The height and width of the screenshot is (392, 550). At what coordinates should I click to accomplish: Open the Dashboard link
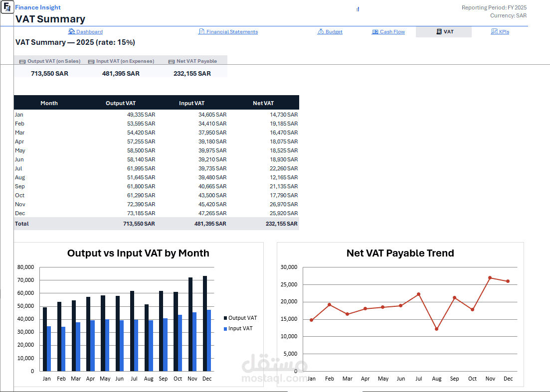pos(89,31)
